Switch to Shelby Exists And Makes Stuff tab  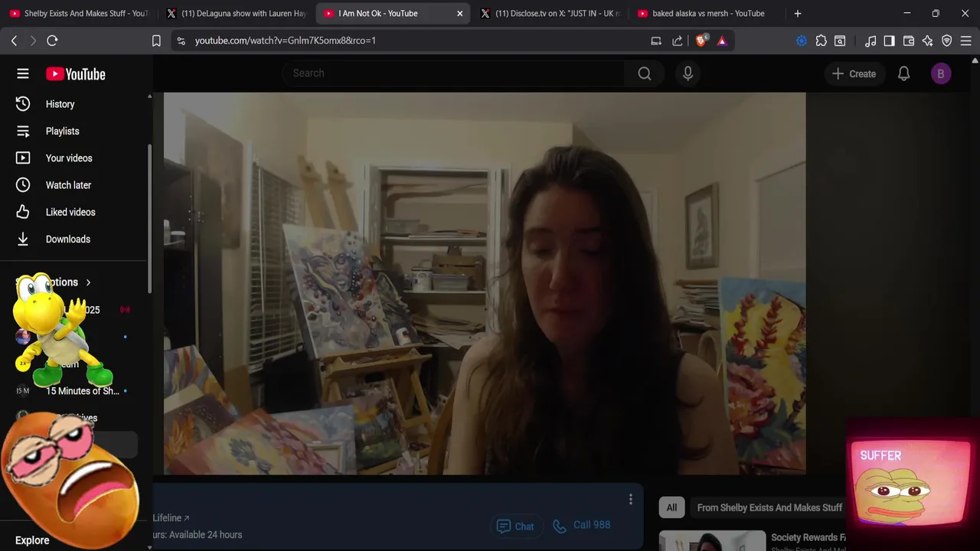pos(79,13)
